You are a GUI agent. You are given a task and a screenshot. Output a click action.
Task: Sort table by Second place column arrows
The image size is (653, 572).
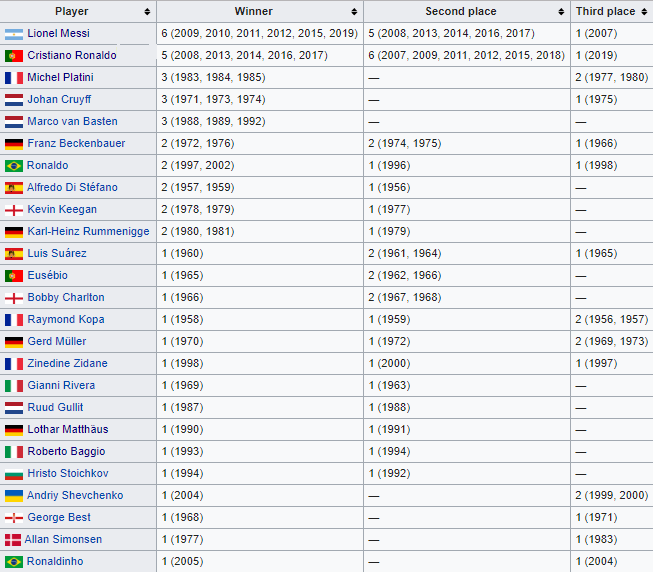click(563, 11)
